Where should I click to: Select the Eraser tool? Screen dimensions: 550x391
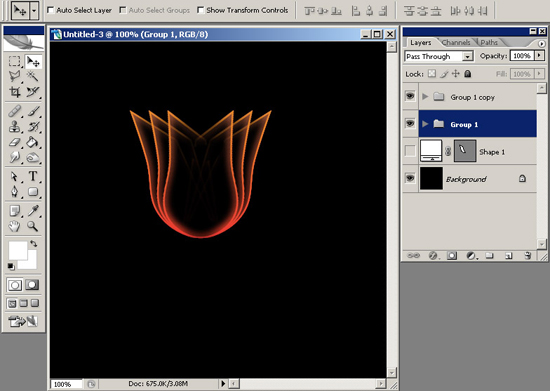click(14, 142)
